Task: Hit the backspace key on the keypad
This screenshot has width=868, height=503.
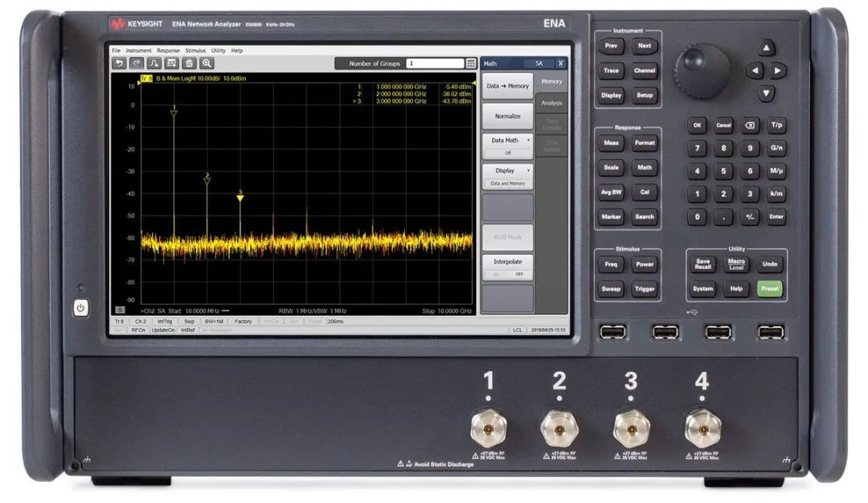Action: coord(750,125)
